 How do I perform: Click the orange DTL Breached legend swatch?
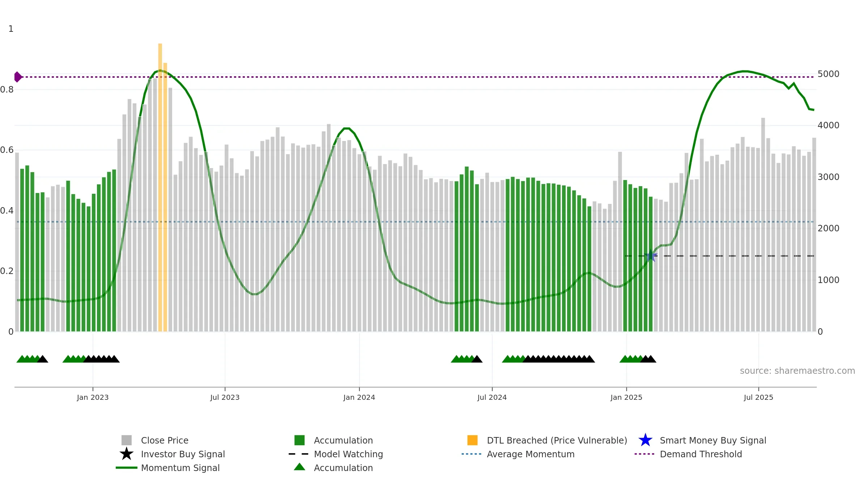point(472,440)
